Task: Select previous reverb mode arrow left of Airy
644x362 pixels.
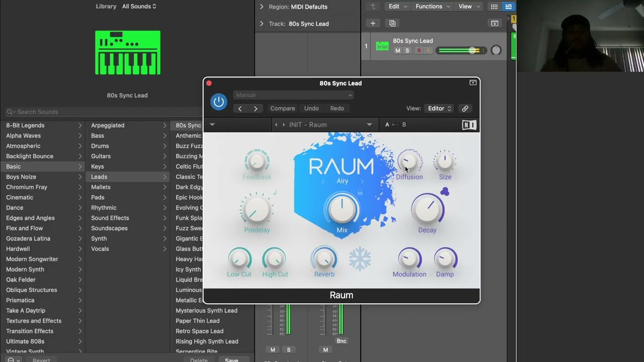Action: (324, 181)
